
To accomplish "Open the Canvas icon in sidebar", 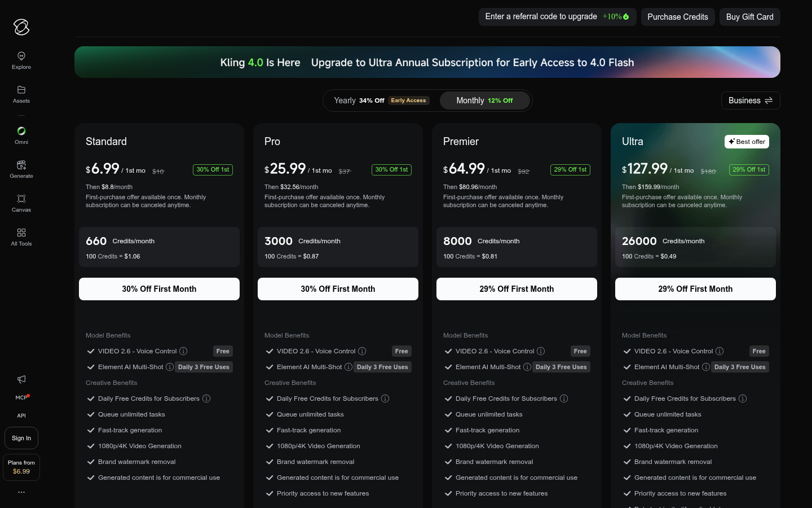I will click(21, 199).
